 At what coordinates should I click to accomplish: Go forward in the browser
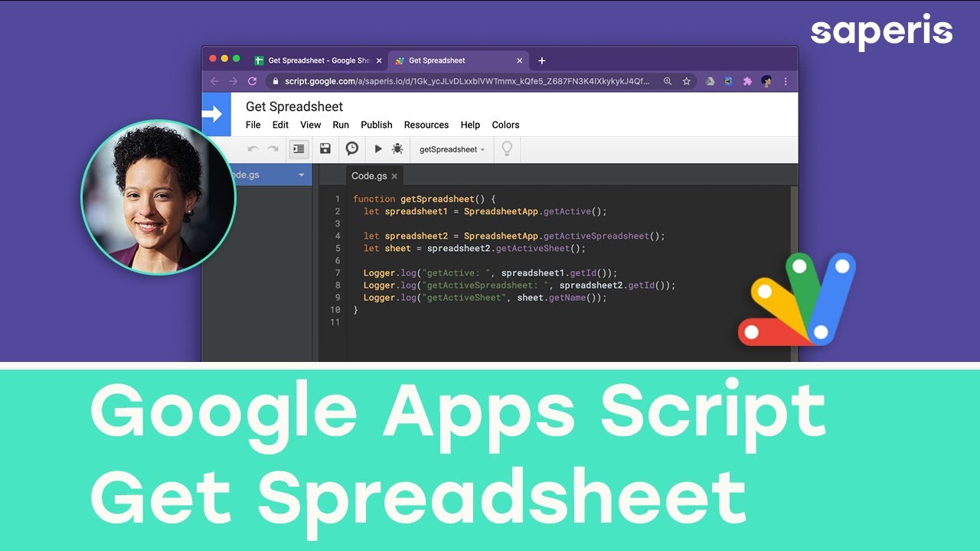click(x=234, y=81)
